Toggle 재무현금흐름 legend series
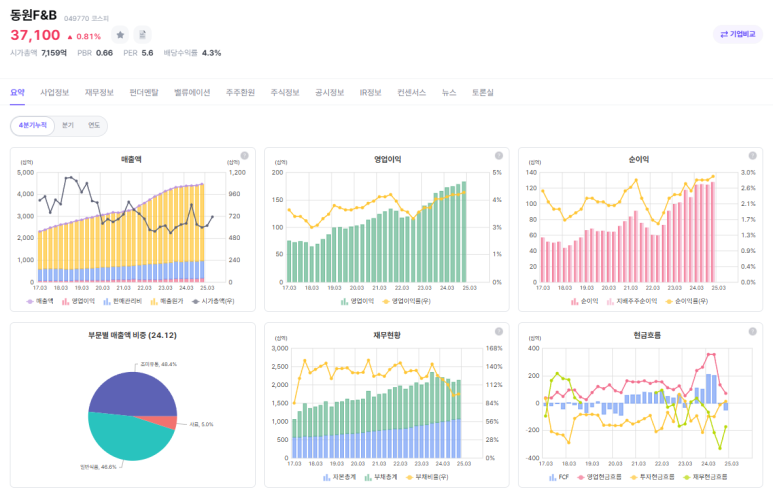Screen dimensions: 773x489 tap(705, 477)
